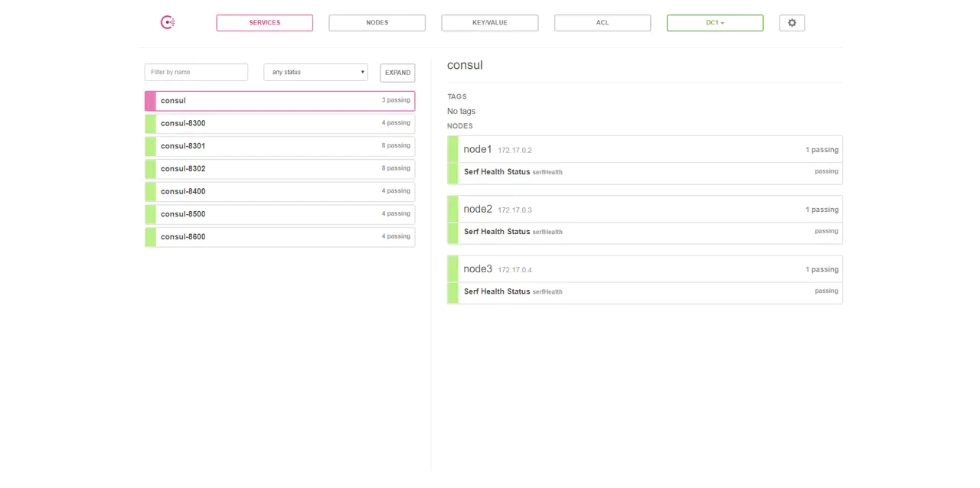Screen dimensions: 980x488
Task: Click the Expand button
Action: [397, 73]
